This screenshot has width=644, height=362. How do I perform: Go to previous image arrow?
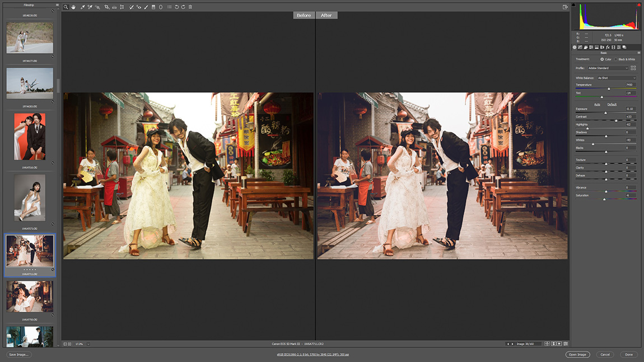[x=508, y=344]
